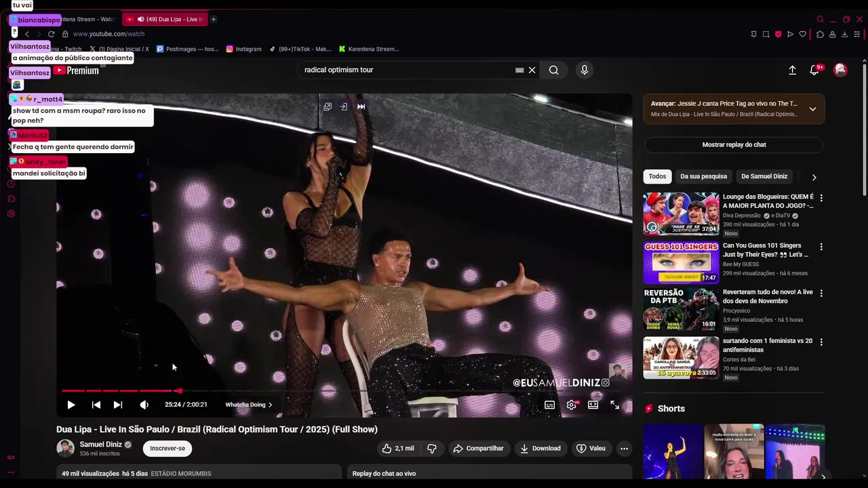868x488 pixels.
Task: Skip to the next video in player
Action: (118, 405)
